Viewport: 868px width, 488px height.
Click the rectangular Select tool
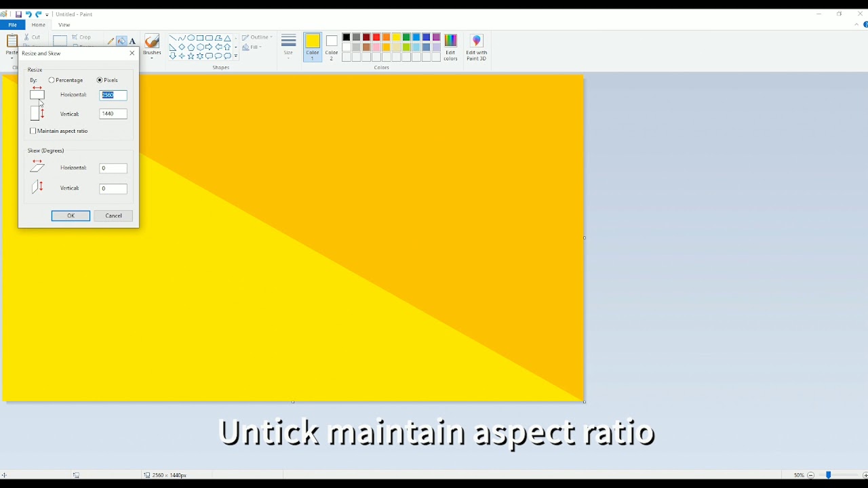60,41
